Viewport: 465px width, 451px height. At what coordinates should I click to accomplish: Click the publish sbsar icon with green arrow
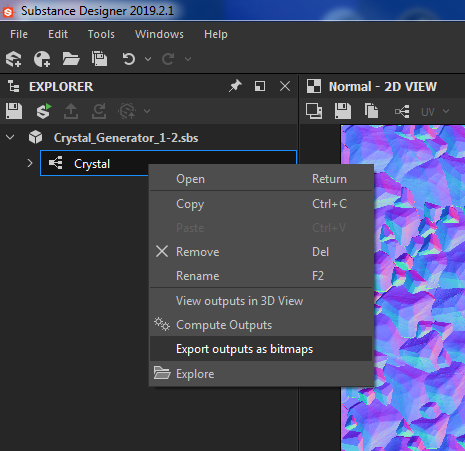[44, 111]
